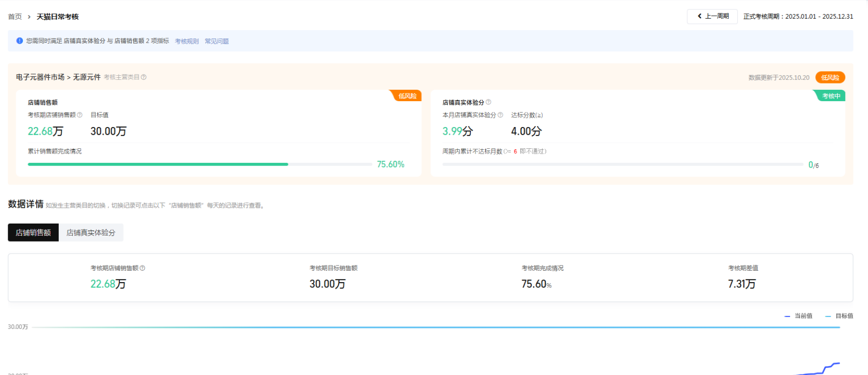
Task: Open the 常见问题 link
Action: (216, 41)
